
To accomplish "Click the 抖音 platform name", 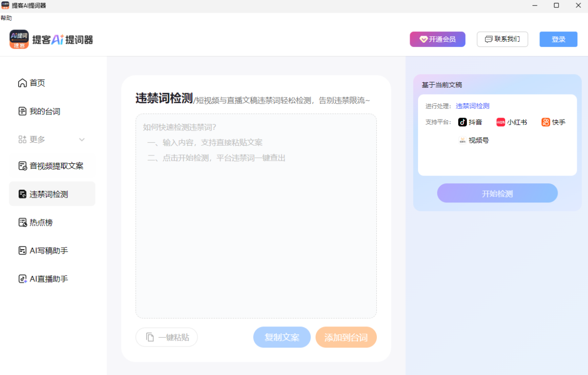I will point(475,122).
